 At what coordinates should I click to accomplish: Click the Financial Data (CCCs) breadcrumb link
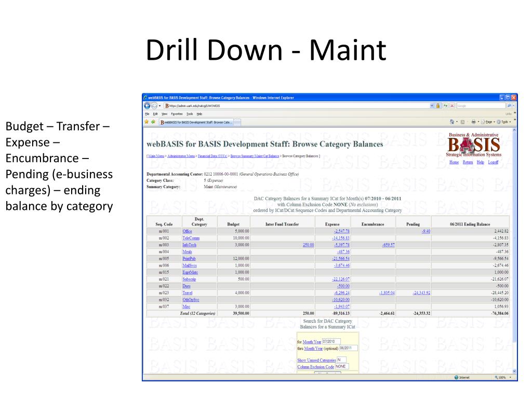click(212, 156)
